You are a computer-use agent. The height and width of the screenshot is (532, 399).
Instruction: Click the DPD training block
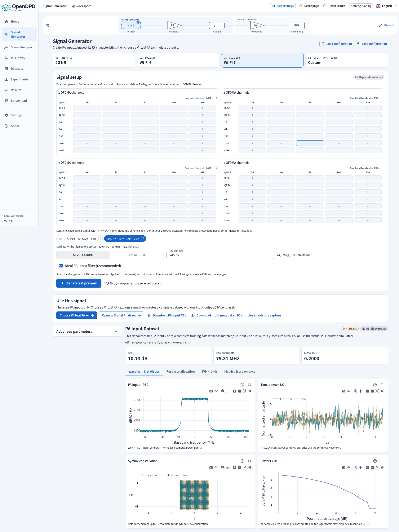[x=296, y=25]
